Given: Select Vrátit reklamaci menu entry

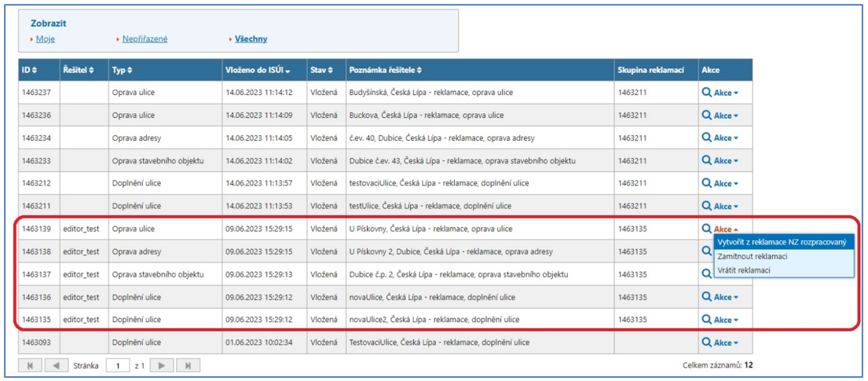Looking at the screenshot, I should click(x=744, y=269).
